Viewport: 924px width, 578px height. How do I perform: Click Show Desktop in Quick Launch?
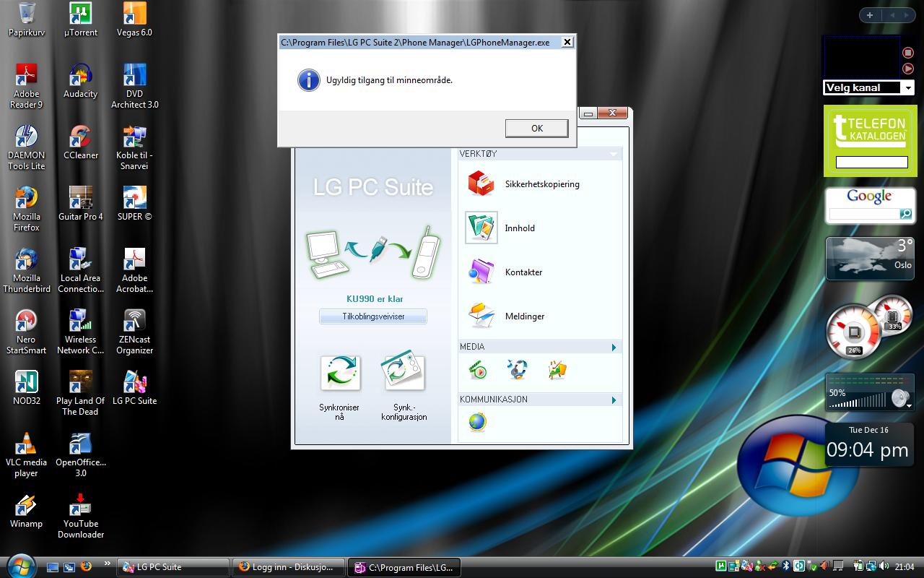click(52, 567)
